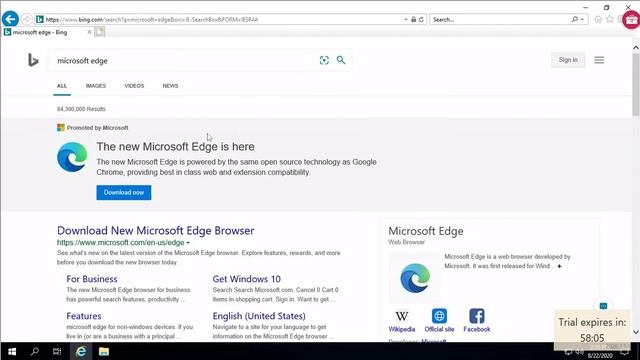The image size is (640, 360).
Task: Click the scrollbar up arrow
Action: click(636, 47)
